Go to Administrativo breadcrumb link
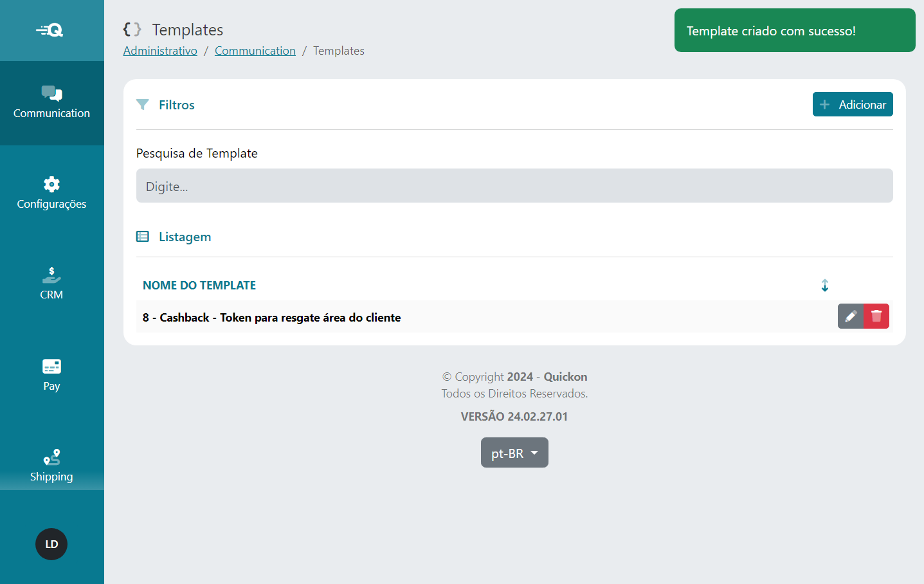 (x=160, y=51)
